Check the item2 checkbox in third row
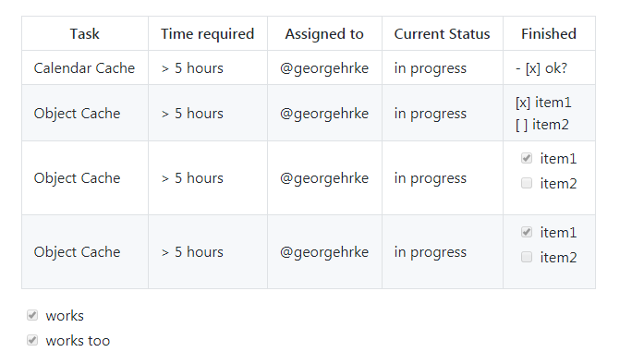Screen dimensions: 632x364 527,183
